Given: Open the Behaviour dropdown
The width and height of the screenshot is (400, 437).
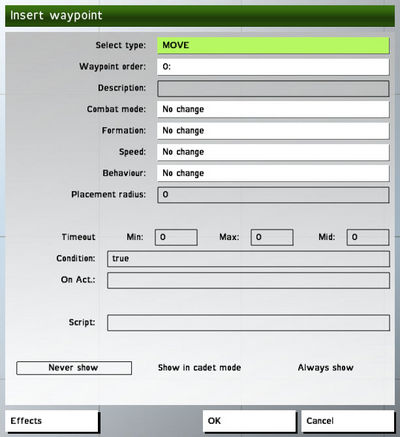Looking at the screenshot, I should [273, 173].
